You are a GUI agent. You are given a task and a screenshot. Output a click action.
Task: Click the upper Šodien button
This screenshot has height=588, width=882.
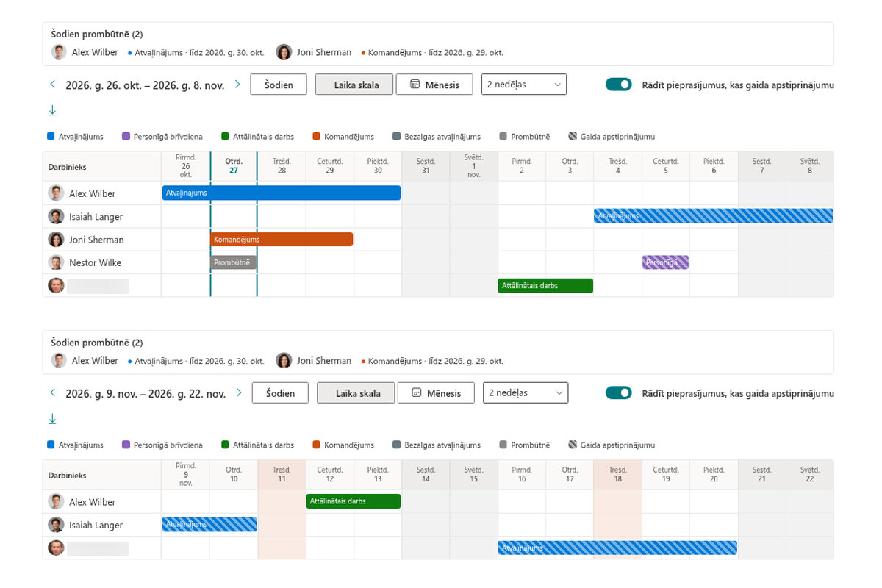tap(279, 85)
